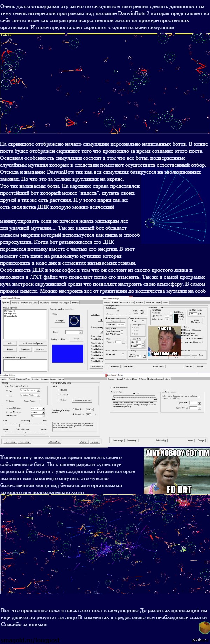The image size is (210, 644).
Task: Click the Custom Simulation Costs button
Action: [82, 400]
